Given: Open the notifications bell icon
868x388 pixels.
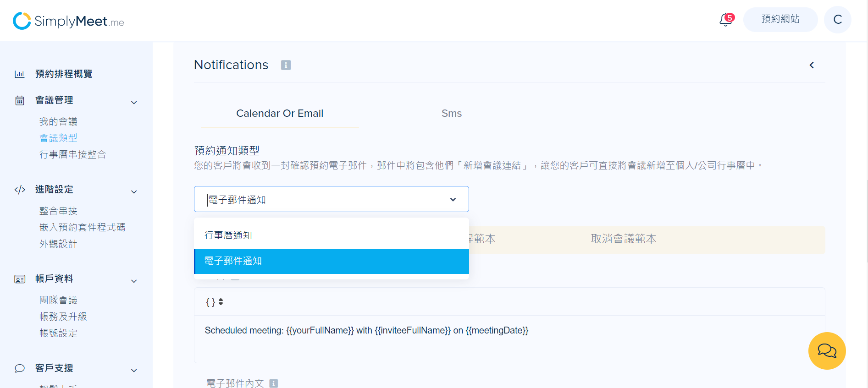Looking at the screenshot, I should click(726, 20).
